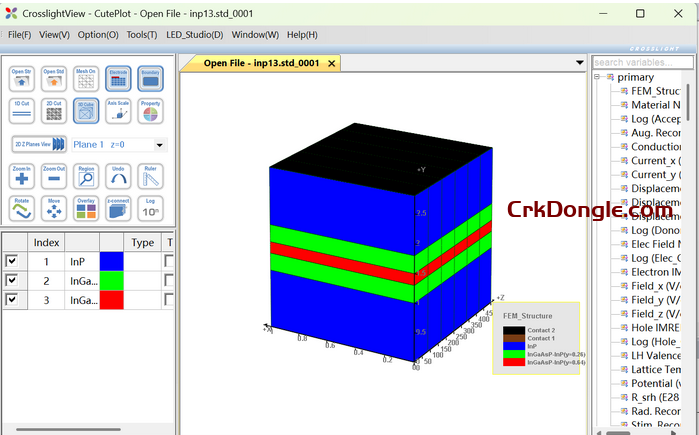Open the tab list dropdown arrow
The image size is (699, 435).
tap(580, 62)
